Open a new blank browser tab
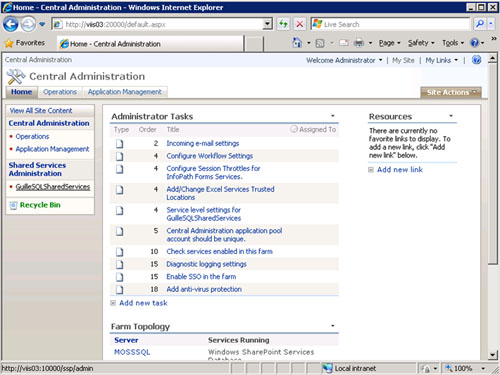 253,44
